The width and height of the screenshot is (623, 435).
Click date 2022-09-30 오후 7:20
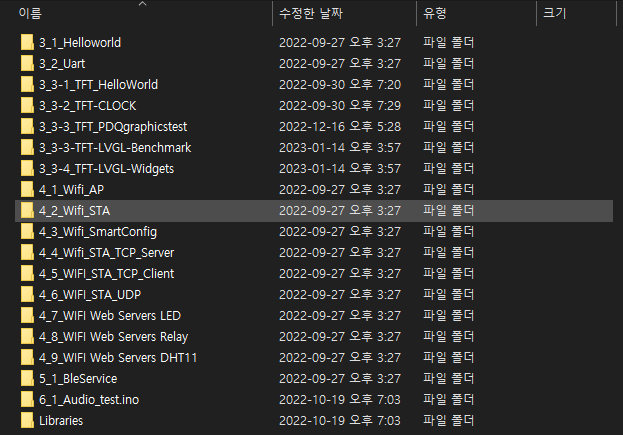340,85
